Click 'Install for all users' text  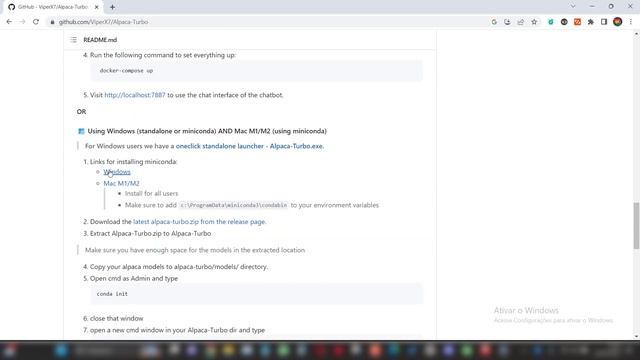(151, 193)
